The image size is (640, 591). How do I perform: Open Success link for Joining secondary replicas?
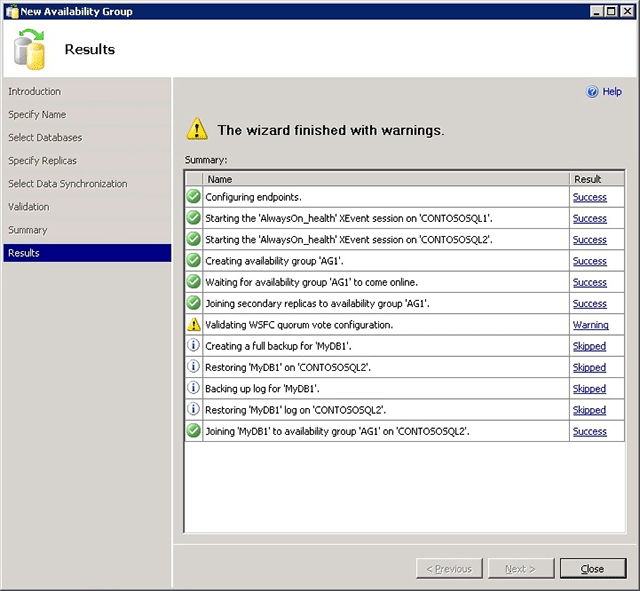pos(590,304)
